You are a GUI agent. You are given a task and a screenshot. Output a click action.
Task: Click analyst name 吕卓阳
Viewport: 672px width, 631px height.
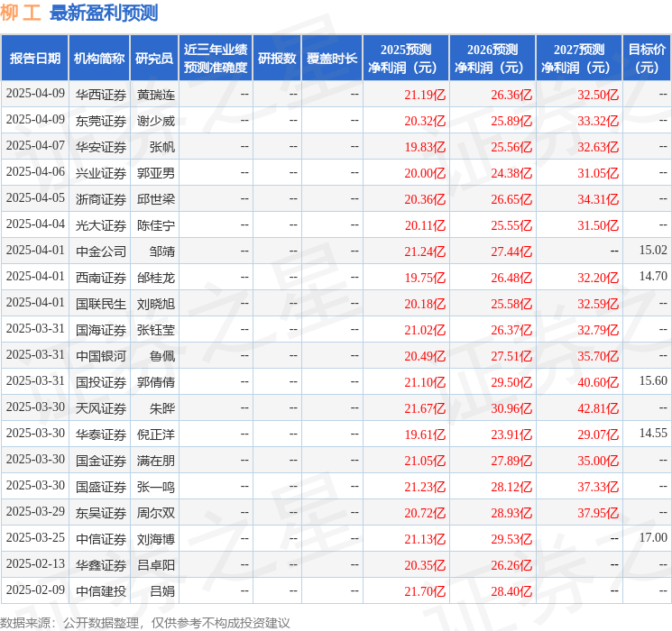pos(155,565)
